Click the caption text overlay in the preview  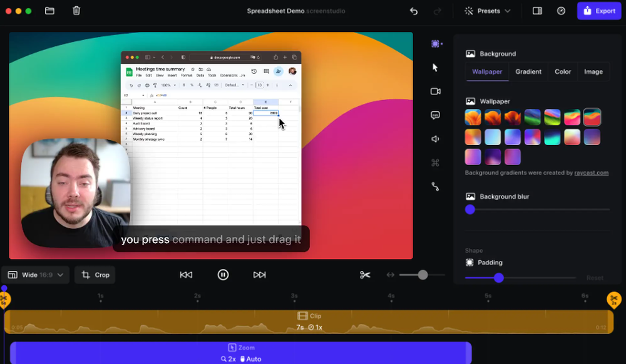pyautogui.click(x=211, y=239)
